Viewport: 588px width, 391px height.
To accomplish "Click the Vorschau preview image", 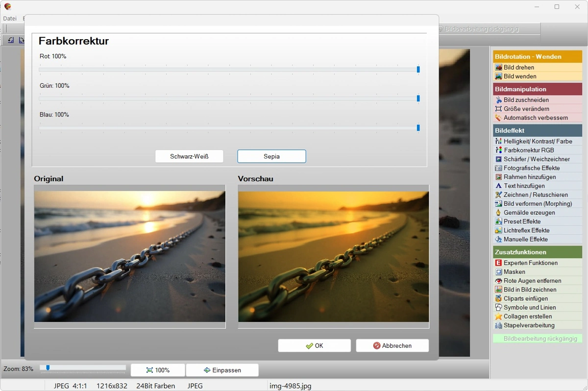I will point(333,255).
